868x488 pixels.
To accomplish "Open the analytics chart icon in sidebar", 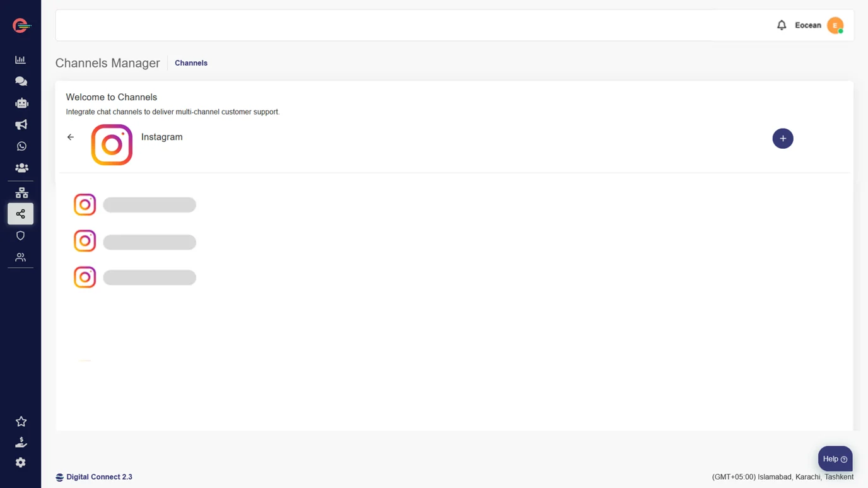I will pyautogui.click(x=20, y=60).
